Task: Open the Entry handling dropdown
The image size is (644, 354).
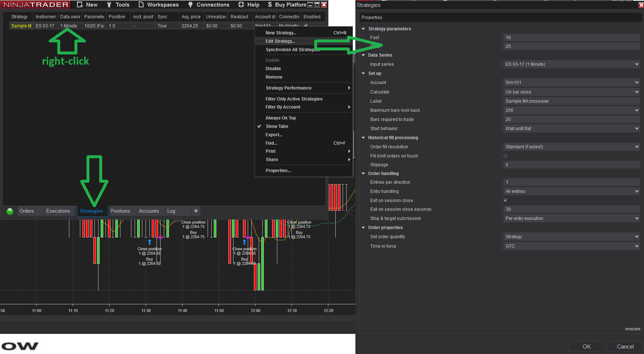Action: 571,191
